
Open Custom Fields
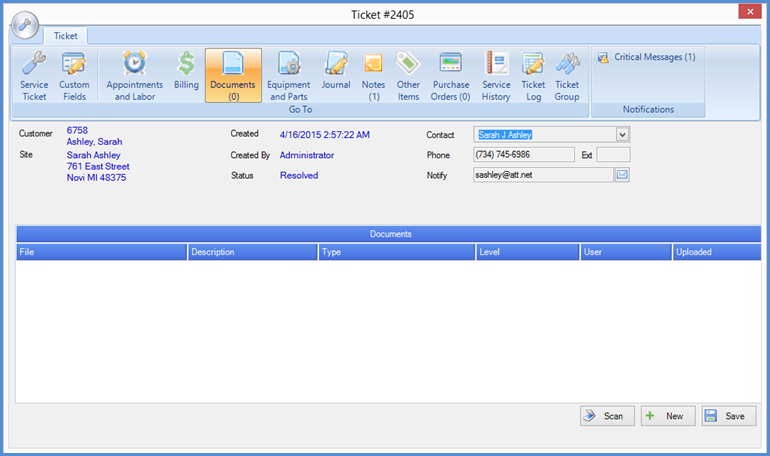74,76
